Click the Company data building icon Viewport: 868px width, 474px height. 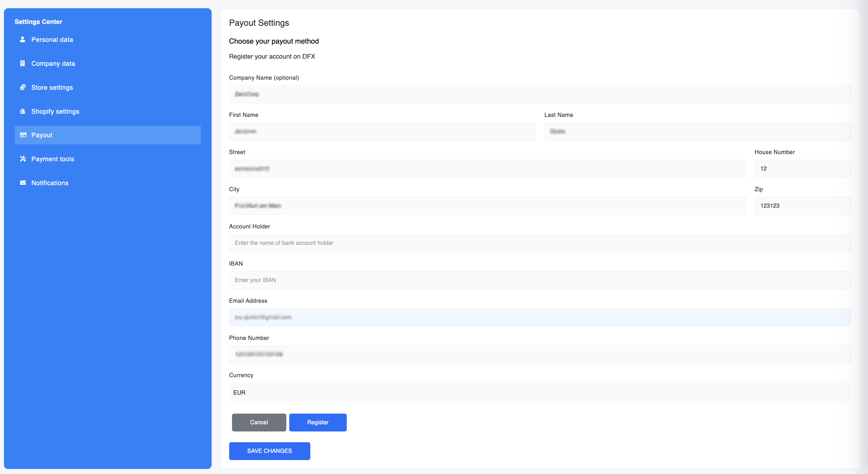(x=23, y=64)
